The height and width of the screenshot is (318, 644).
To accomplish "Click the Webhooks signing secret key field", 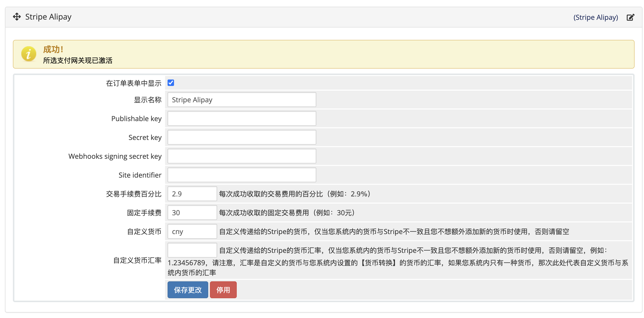I will click(x=241, y=156).
